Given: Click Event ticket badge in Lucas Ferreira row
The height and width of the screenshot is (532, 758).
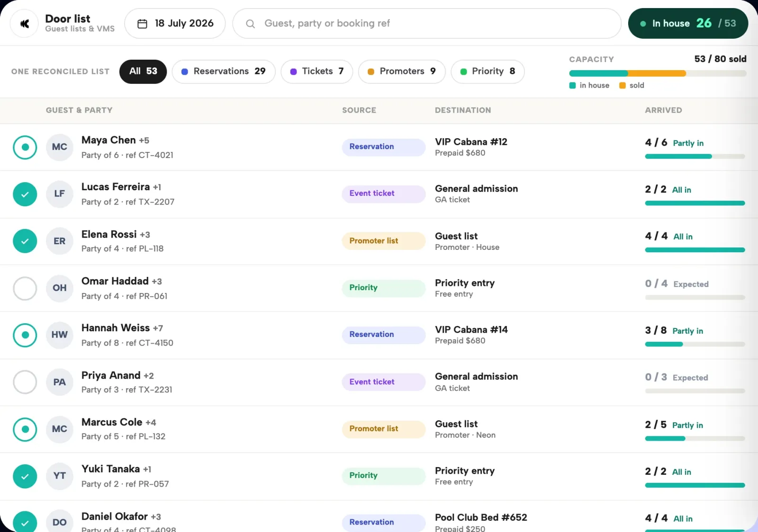Looking at the screenshot, I should pos(384,194).
